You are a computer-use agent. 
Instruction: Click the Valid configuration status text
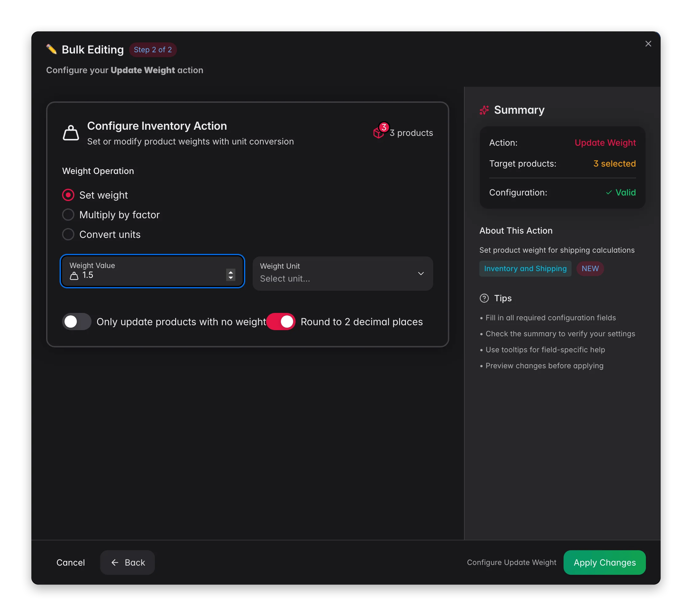pos(626,192)
